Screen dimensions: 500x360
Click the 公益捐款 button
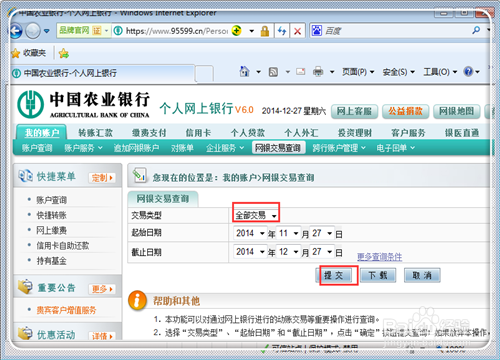click(x=405, y=111)
